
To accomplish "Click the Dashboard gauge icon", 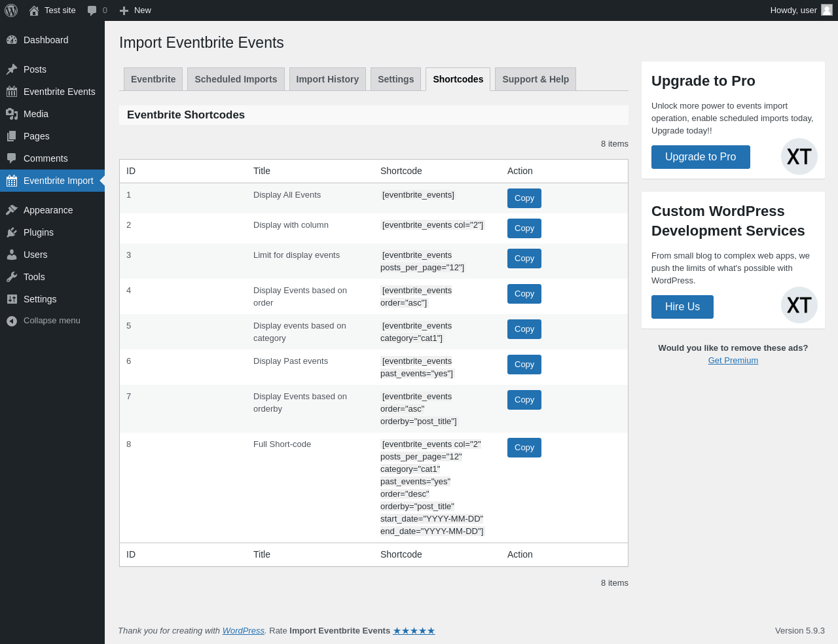I will [12, 40].
